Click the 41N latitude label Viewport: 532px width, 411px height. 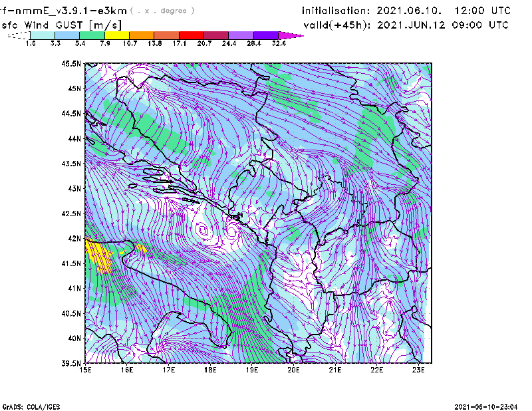tap(74, 289)
